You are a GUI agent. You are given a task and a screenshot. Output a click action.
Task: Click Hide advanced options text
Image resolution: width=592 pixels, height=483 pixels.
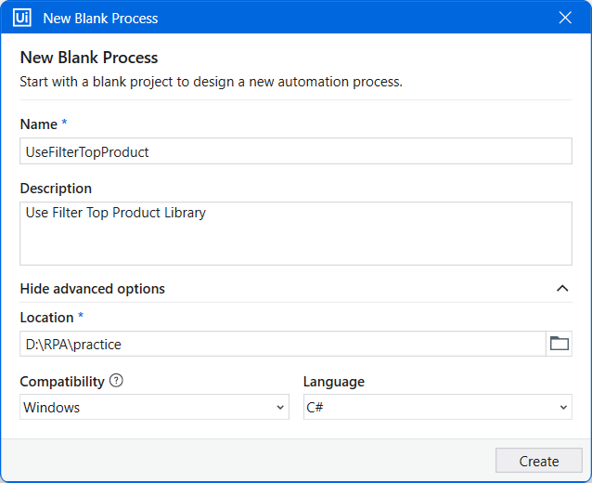(x=92, y=289)
